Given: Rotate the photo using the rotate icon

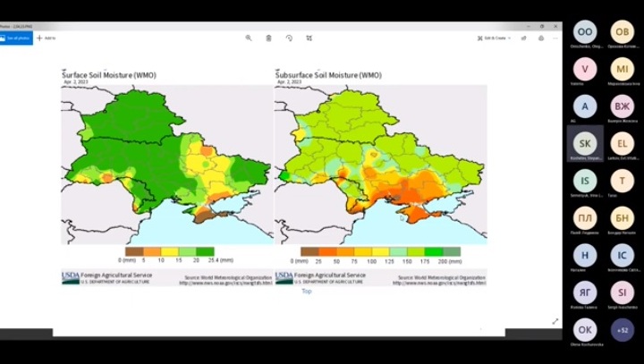Looking at the screenshot, I should coord(289,38).
